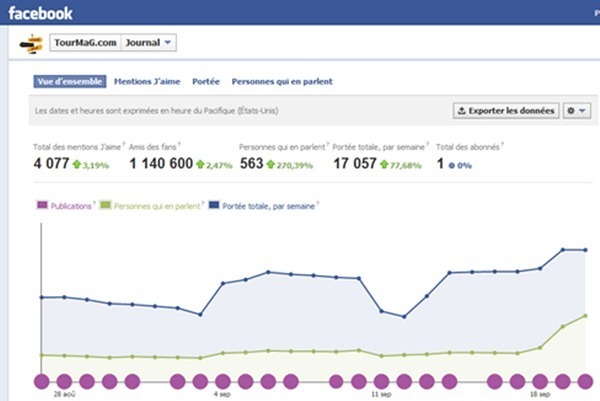Click the last purple publication bubble on timeline

coord(585,381)
